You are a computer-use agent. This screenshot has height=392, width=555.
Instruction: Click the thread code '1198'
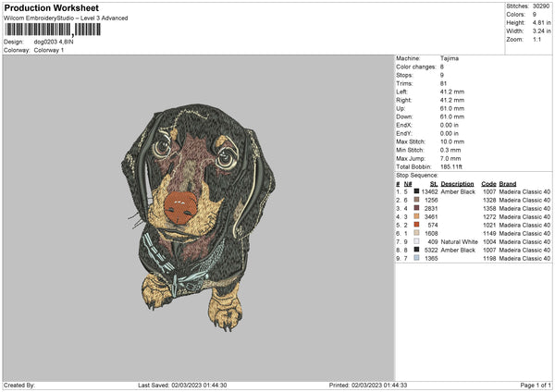coord(489,259)
